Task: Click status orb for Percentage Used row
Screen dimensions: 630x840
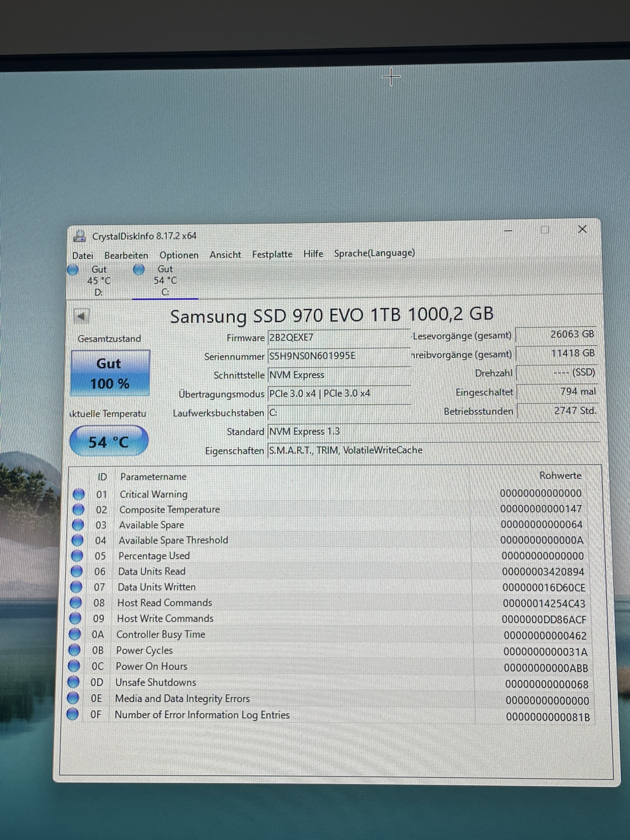Action: pos(77,556)
